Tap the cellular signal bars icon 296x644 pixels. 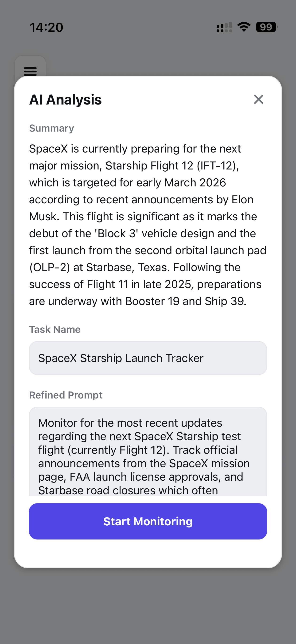[224, 27]
